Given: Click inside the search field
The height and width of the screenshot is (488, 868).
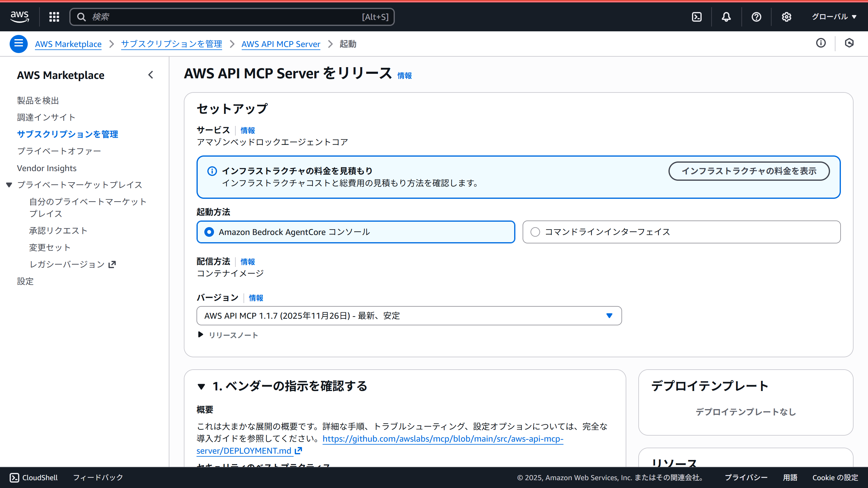Looking at the screenshot, I should (232, 17).
